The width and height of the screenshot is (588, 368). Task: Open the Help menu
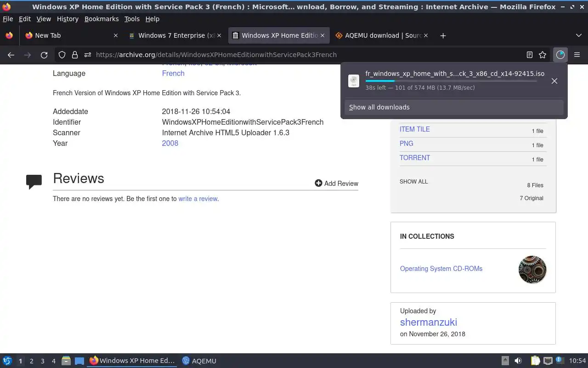[x=152, y=19]
